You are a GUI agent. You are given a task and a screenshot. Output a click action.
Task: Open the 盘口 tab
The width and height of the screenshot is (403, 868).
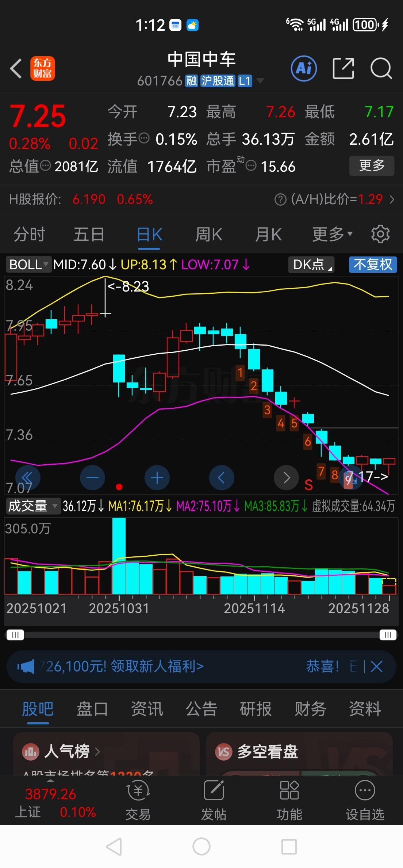92,709
